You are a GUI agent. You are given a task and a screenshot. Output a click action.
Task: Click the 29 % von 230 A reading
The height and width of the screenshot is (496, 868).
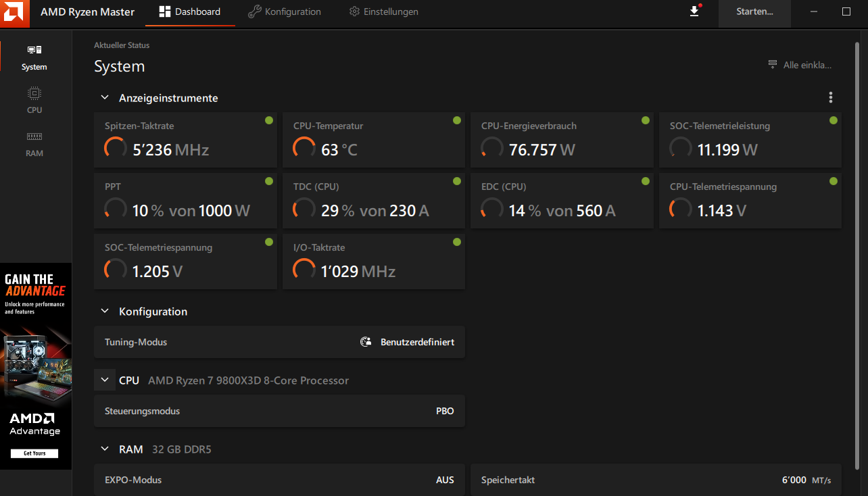[375, 210]
